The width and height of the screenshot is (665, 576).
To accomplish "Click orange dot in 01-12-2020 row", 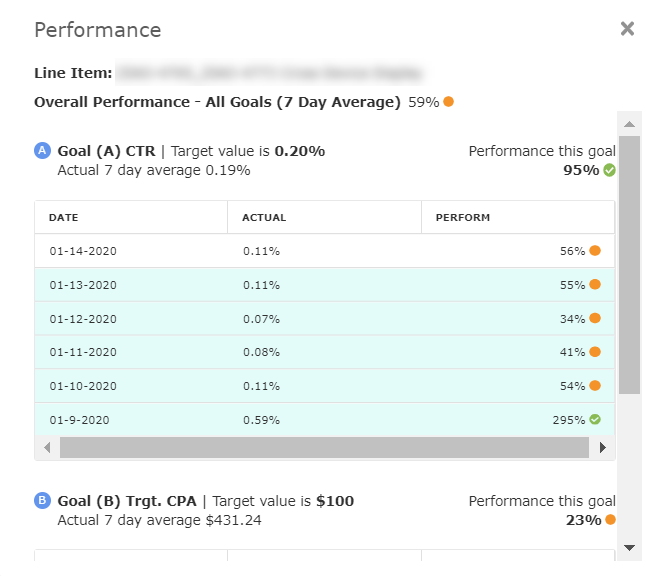I will point(595,318).
